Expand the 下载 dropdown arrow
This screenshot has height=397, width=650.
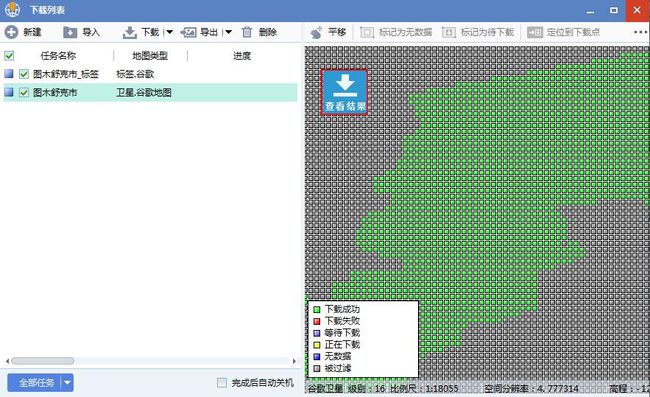[x=170, y=32]
